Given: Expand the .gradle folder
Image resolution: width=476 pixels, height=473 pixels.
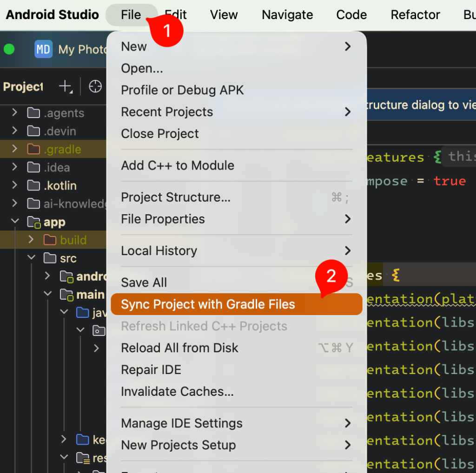Looking at the screenshot, I should point(14,149).
